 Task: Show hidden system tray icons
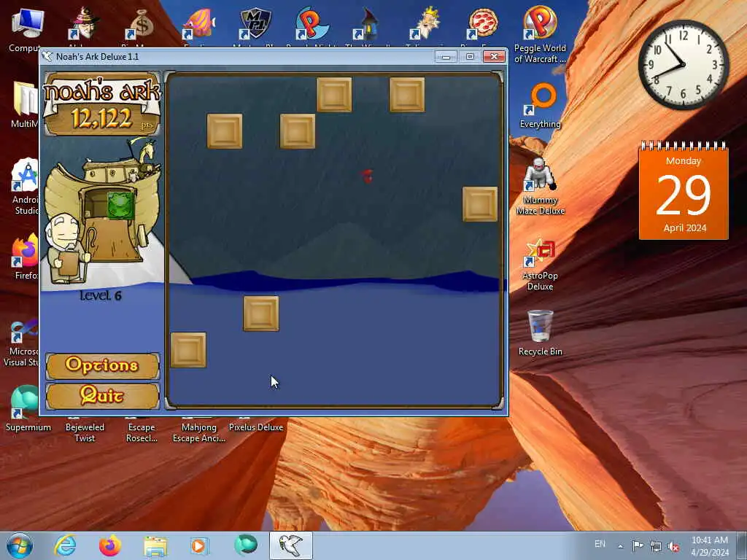[620, 546]
